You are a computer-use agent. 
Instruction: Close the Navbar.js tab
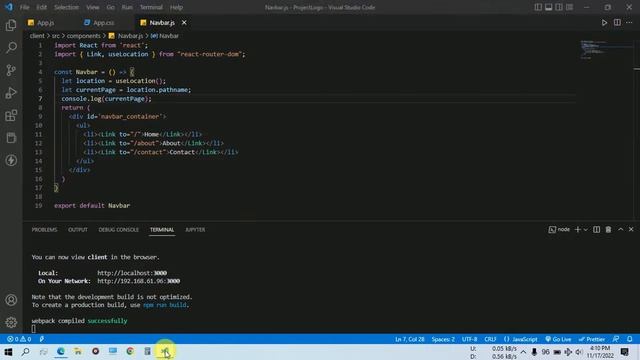click(x=184, y=23)
